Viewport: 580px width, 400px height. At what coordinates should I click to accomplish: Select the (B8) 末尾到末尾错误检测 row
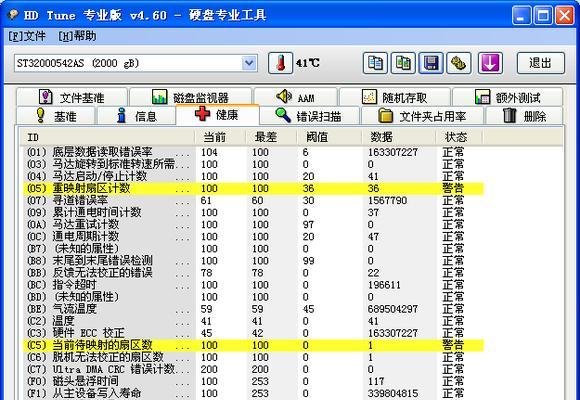253,260
